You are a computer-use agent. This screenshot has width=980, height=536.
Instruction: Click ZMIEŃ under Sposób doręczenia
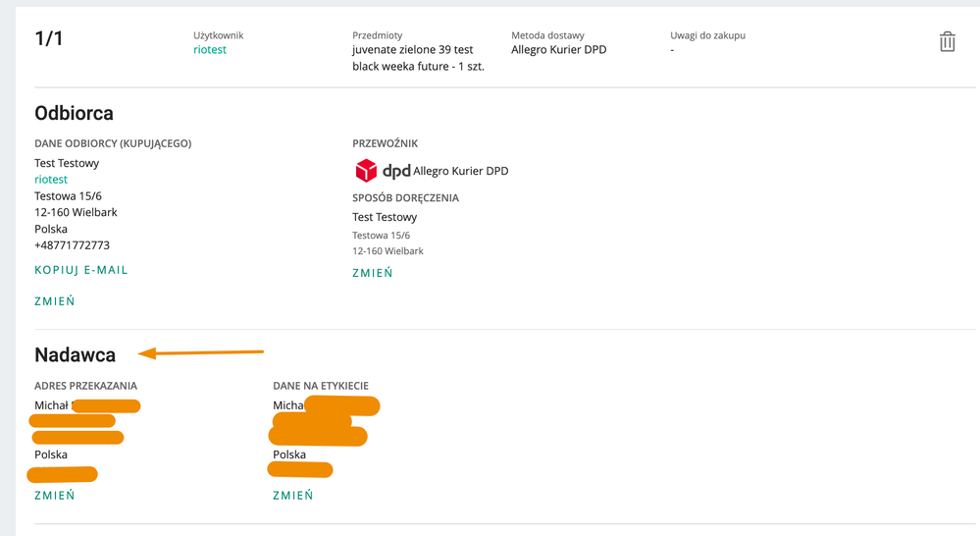(373, 273)
